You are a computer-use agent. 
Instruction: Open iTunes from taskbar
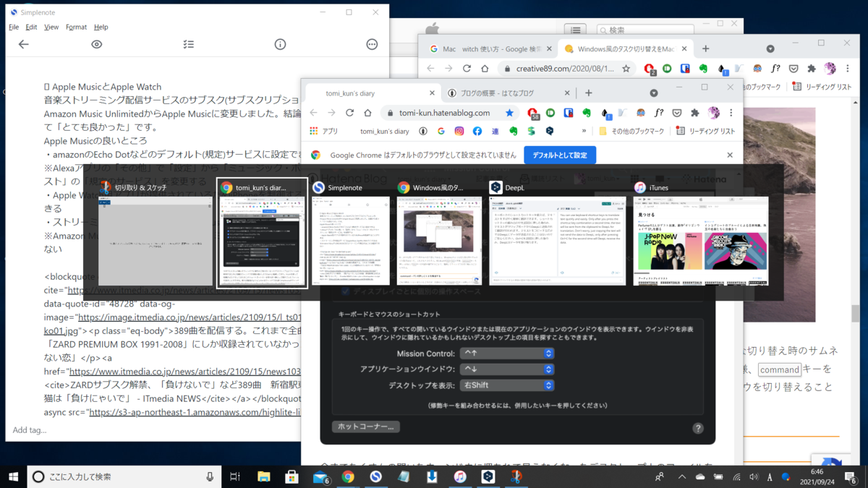tap(460, 476)
